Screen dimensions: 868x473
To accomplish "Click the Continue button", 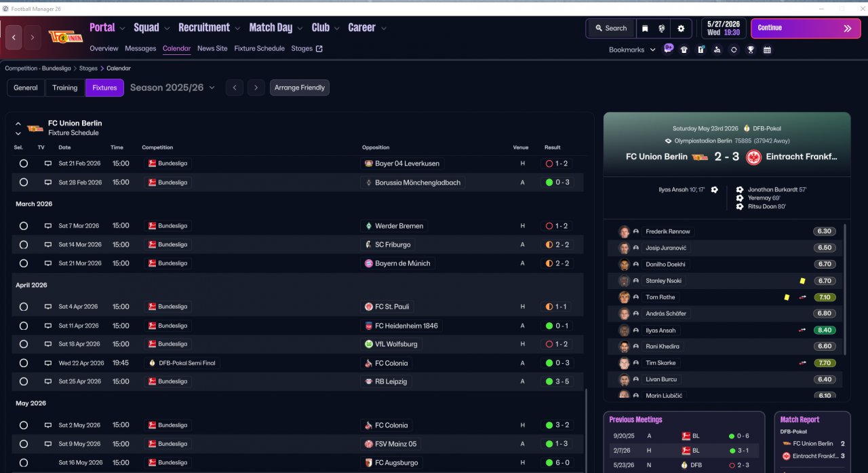I will click(806, 29).
